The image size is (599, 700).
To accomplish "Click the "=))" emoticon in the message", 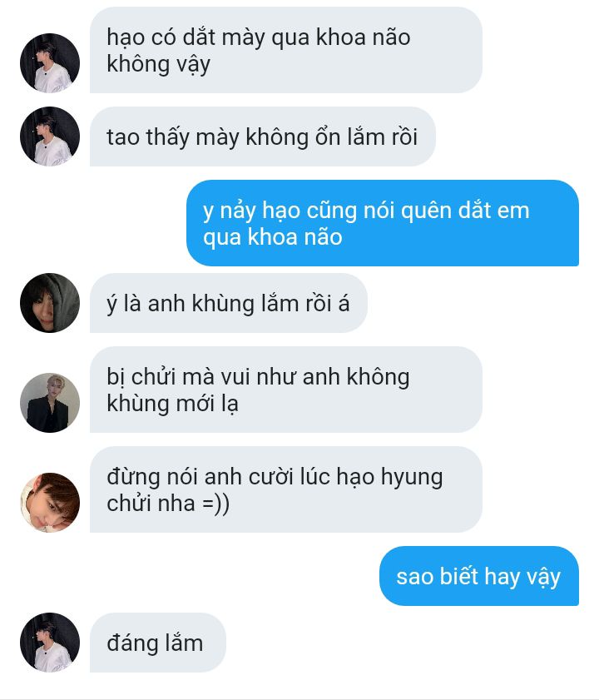I will [215, 504].
